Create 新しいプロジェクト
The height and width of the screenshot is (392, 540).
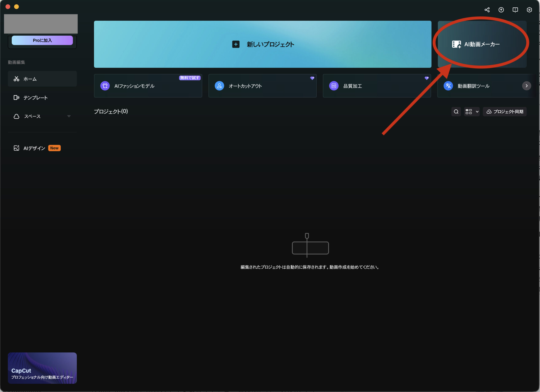point(262,44)
